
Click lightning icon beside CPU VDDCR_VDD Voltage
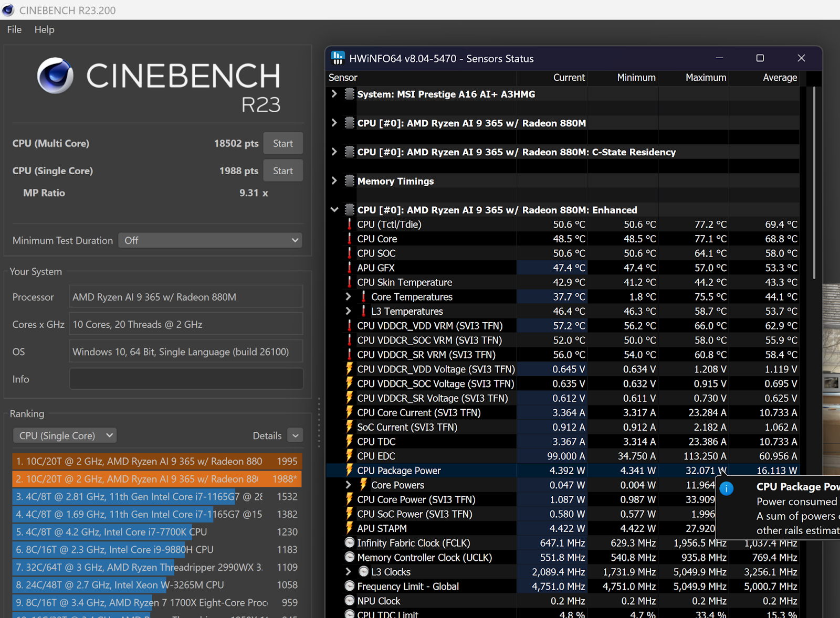point(350,369)
